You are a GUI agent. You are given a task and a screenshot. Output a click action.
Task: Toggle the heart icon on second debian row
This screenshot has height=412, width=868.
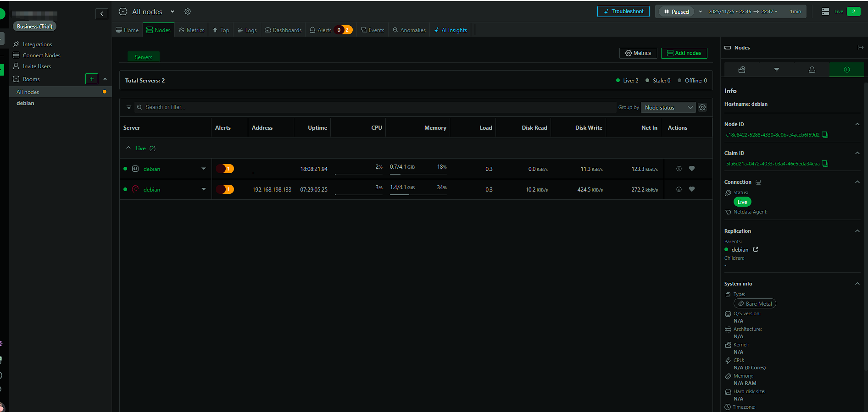[692, 189]
